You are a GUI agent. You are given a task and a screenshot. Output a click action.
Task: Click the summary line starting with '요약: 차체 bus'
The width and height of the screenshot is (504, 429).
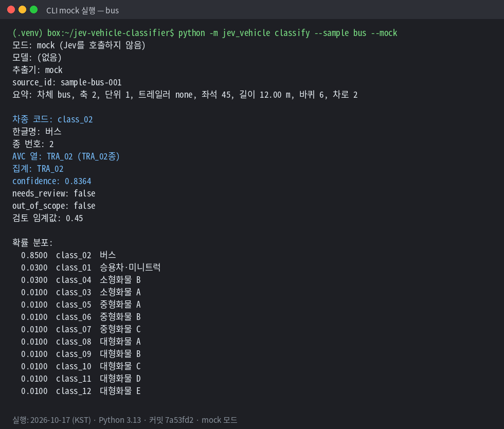(x=185, y=95)
